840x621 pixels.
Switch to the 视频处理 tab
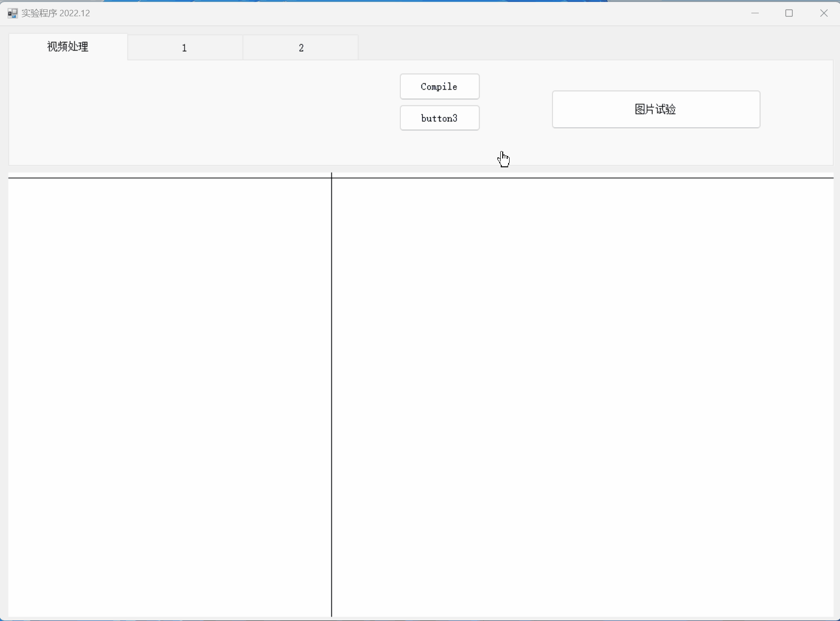point(68,47)
